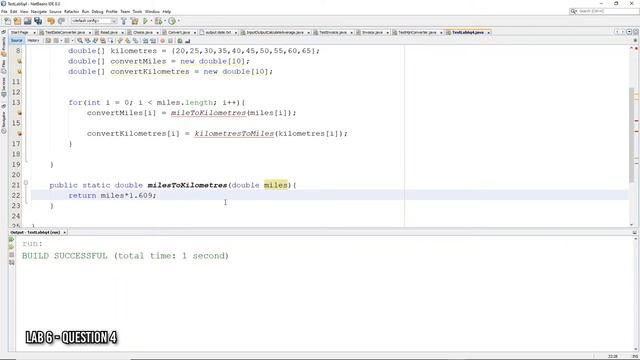Maximize the editor window with tab-bar button
The width and height of the screenshot is (640, 360).
pyautogui.click(x=636, y=32)
